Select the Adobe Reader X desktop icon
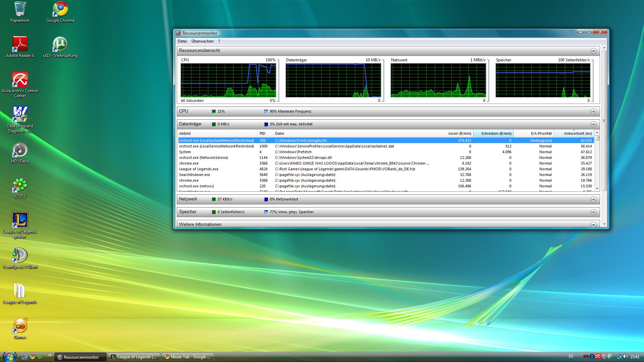 tap(20, 47)
